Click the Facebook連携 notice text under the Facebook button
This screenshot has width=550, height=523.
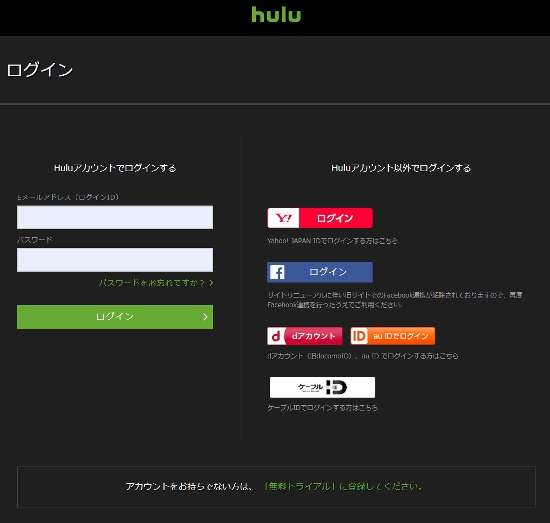click(x=395, y=300)
